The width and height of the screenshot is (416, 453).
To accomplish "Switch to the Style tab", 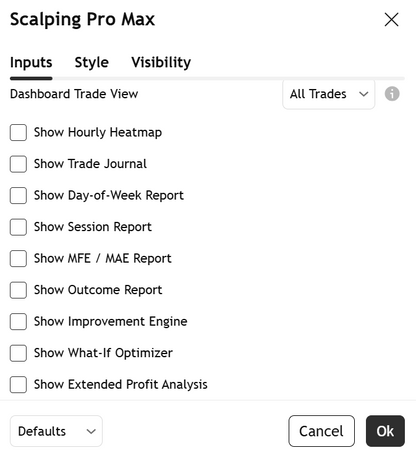I will coord(92,62).
